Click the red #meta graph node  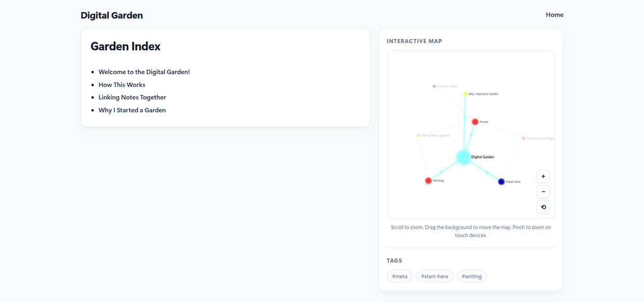475,122
